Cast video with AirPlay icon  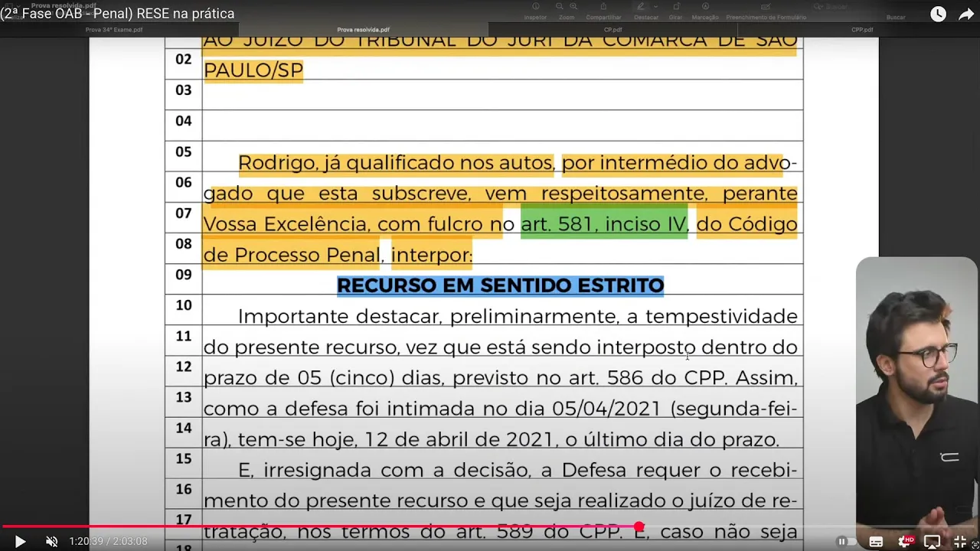(x=932, y=541)
